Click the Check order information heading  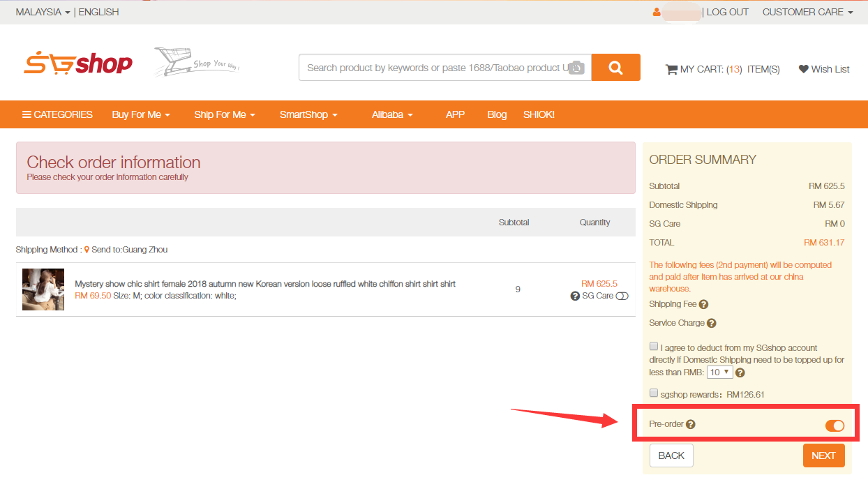(x=114, y=162)
